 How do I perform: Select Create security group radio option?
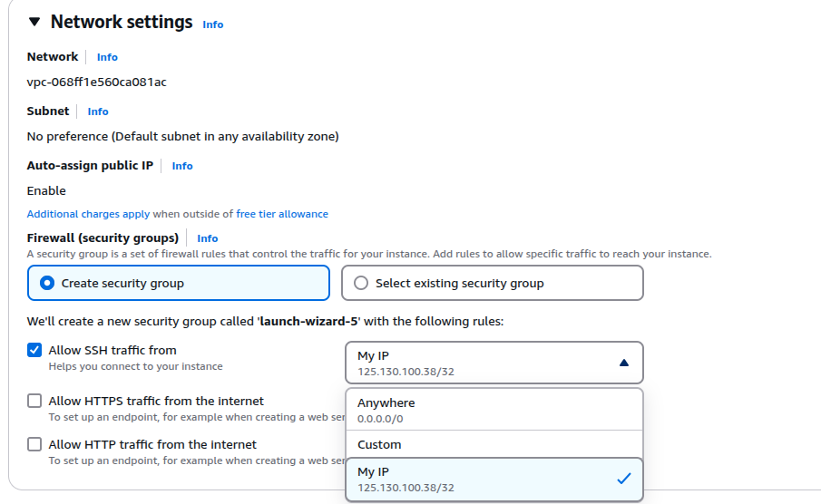[x=179, y=283]
